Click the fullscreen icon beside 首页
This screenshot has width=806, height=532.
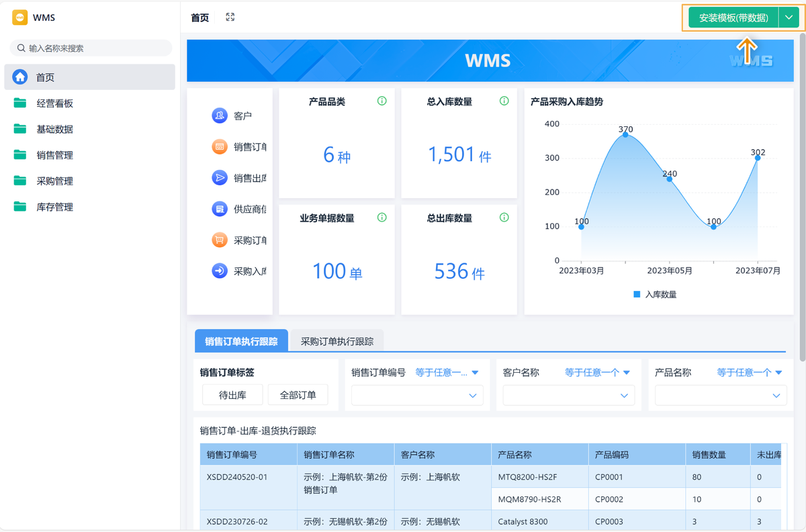[x=230, y=17]
